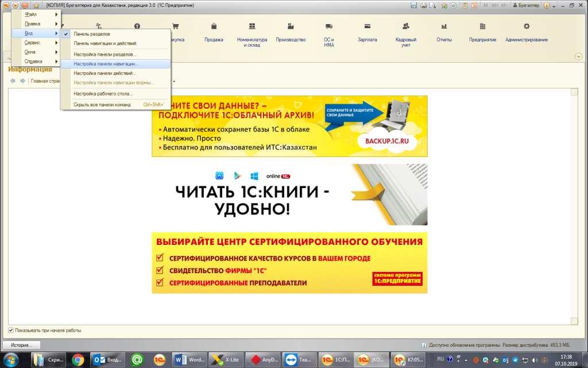
Task: Open AnyDesk from the taskbar
Action: coord(263,360)
